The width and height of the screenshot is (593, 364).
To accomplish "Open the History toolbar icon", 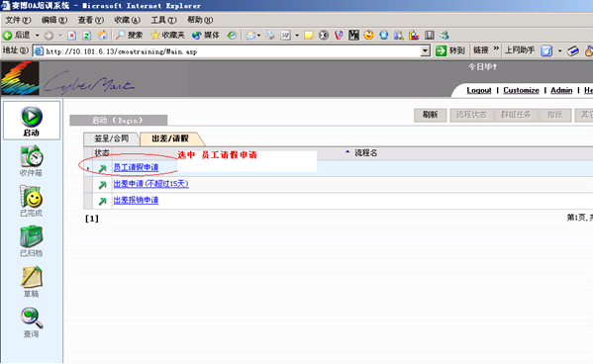I will (232, 36).
